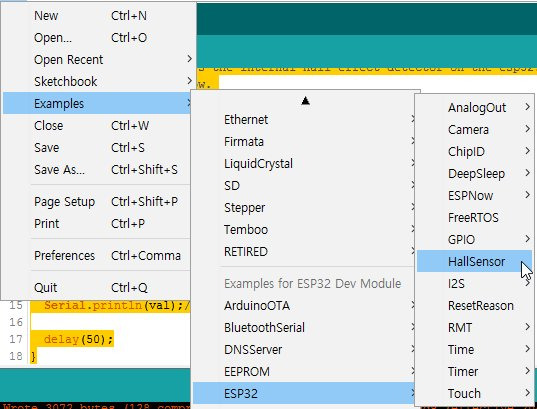The image size is (537, 409).
Task: Select the HallSensor example
Action: 474,261
